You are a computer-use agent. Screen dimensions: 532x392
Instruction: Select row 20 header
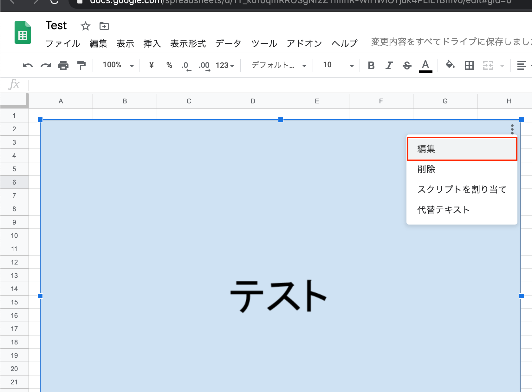click(x=14, y=369)
